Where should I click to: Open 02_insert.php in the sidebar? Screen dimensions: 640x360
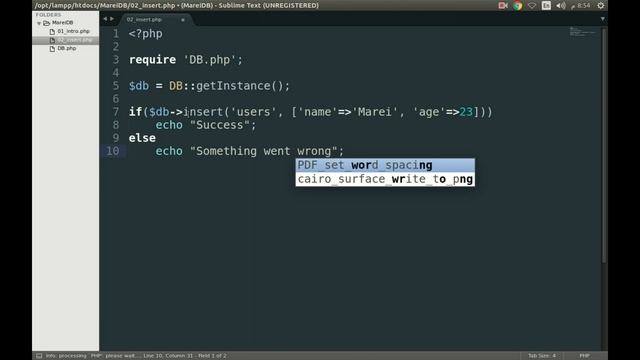pyautogui.click(x=75, y=40)
